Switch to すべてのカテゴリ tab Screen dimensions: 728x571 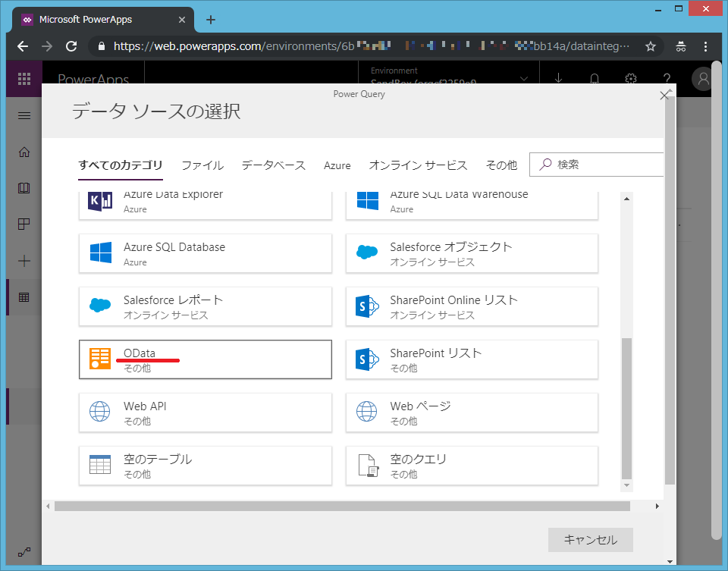pos(121,165)
